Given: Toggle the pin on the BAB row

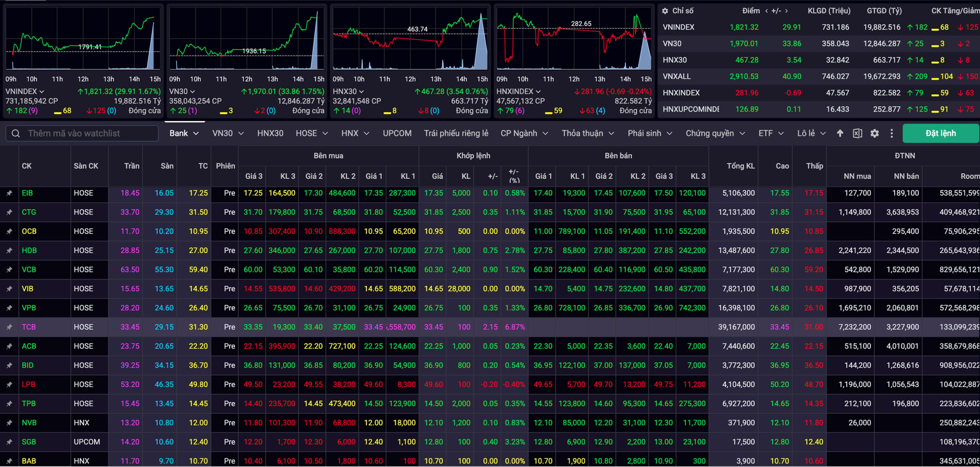Looking at the screenshot, I should pos(9,461).
